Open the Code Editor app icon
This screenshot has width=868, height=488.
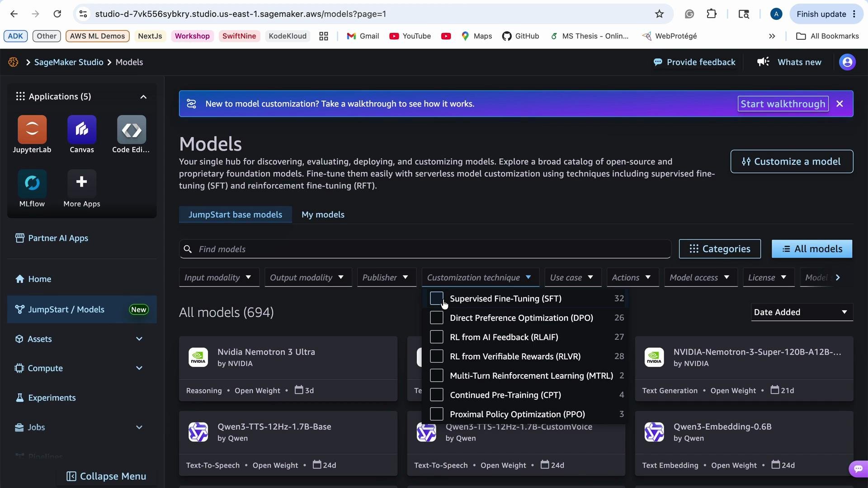pos(132,130)
